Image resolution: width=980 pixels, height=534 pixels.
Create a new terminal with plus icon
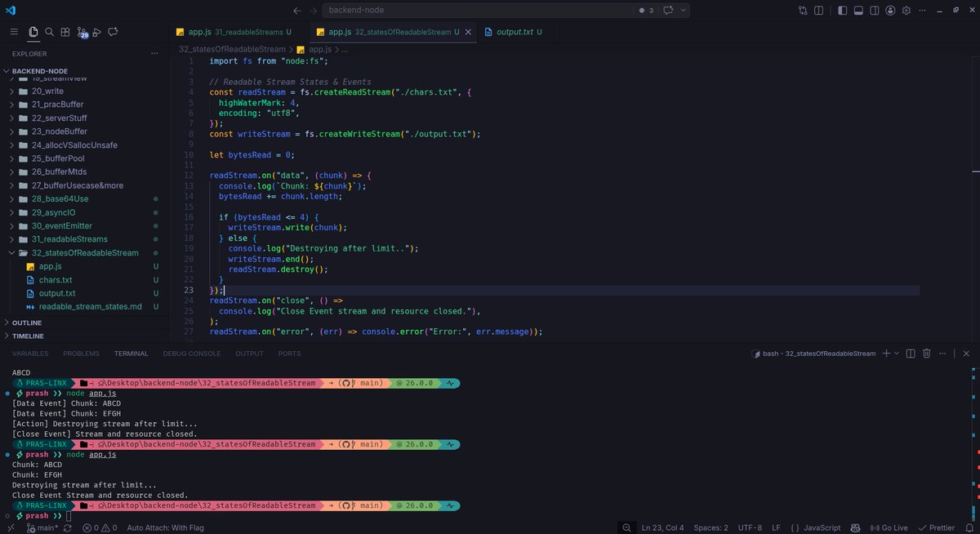886,354
